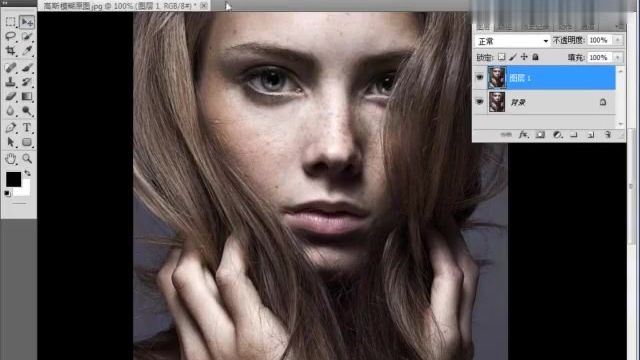This screenshot has height=360, width=640.
Task: Switch to the second panel tab beside Layers
Action: pyautogui.click(x=504, y=27)
